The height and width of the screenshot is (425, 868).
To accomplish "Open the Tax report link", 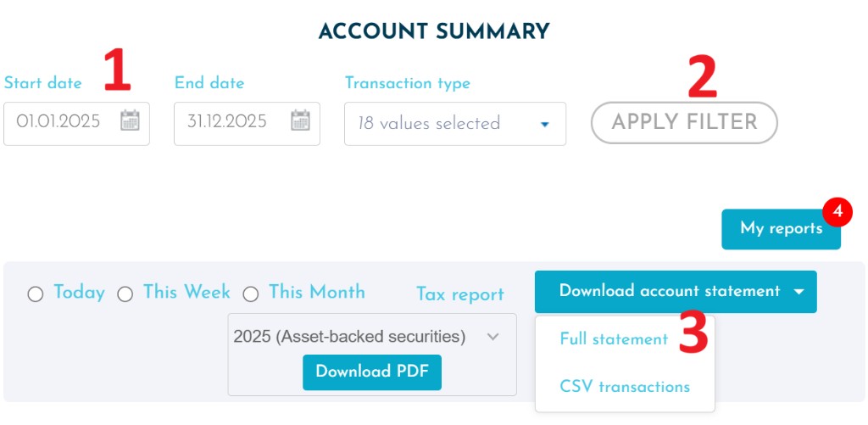I will [x=460, y=294].
